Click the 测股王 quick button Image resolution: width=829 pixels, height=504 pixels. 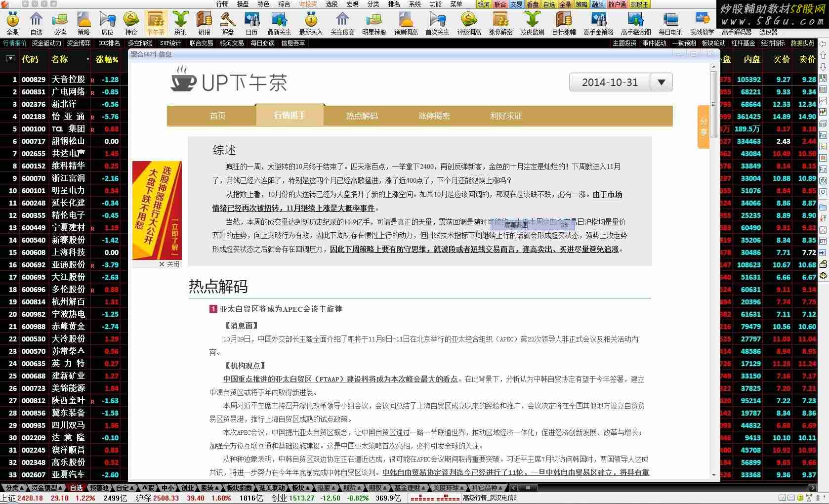(639, 4)
